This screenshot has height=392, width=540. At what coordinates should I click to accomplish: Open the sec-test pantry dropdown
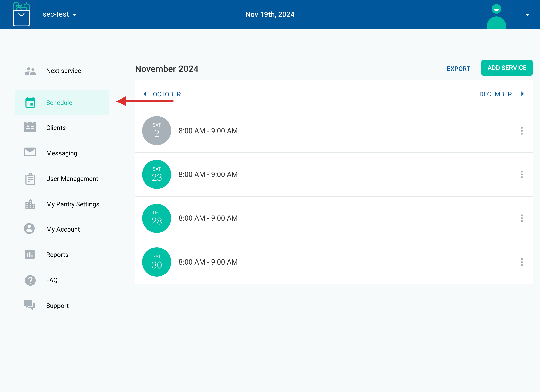[x=60, y=14]
